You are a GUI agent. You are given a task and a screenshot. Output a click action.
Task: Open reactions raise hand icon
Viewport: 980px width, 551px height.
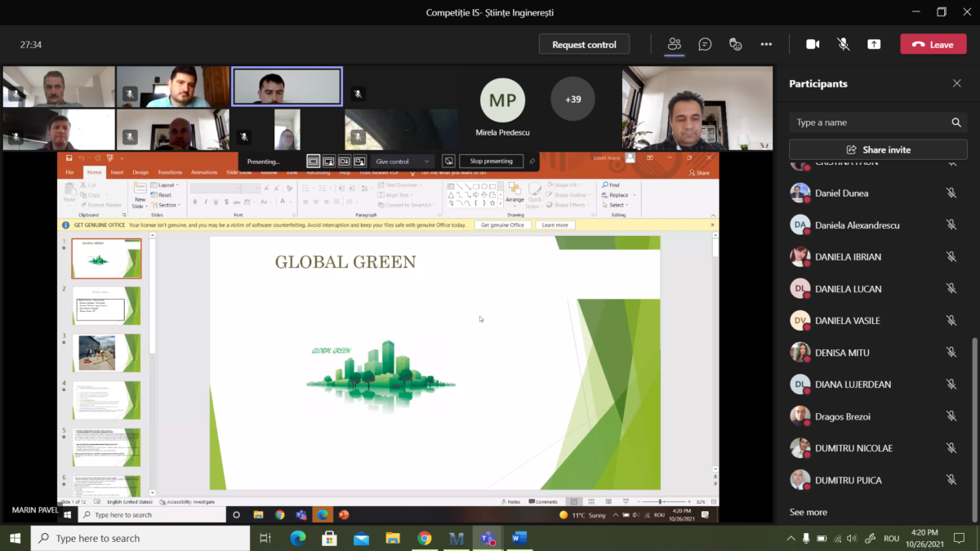(x=735, y=44)
